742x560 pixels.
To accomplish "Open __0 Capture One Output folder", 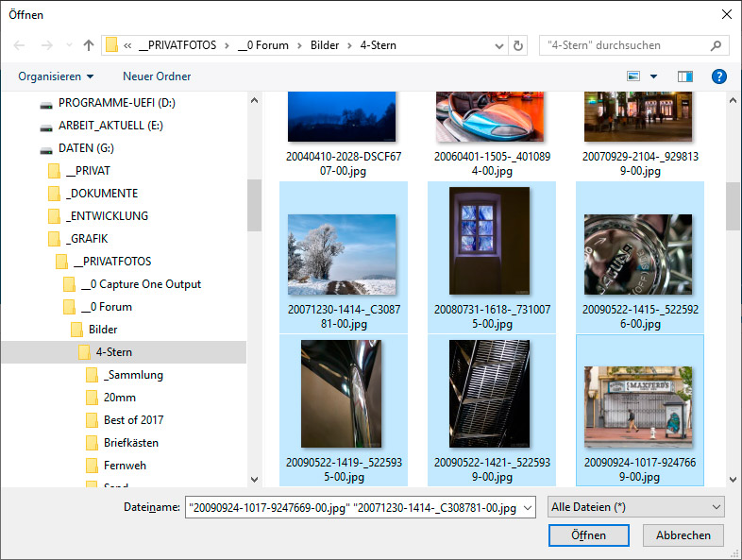I will (141, 284).
